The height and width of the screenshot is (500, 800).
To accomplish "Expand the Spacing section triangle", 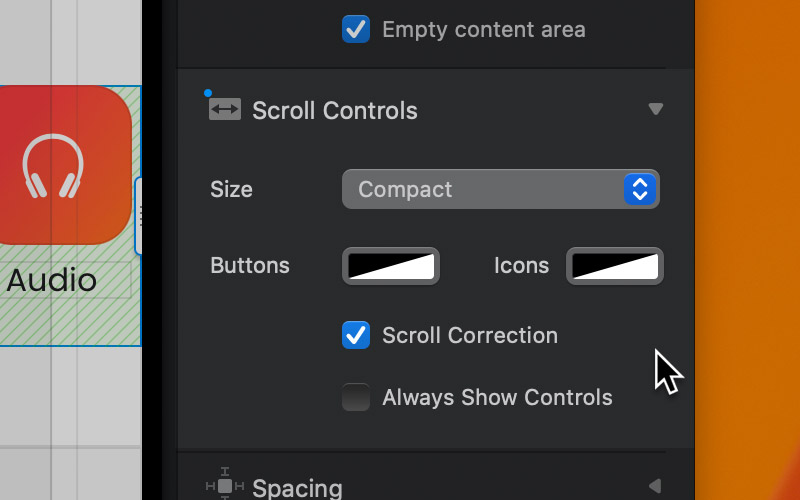I will (x=655, y=485).
